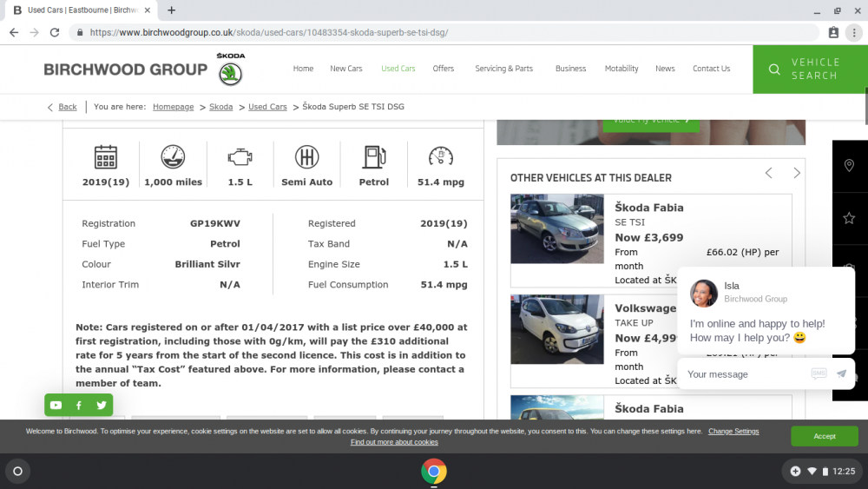Screen dimensions: 868x489
Task: Open the Motability menu item
Action: coord(621,69)
